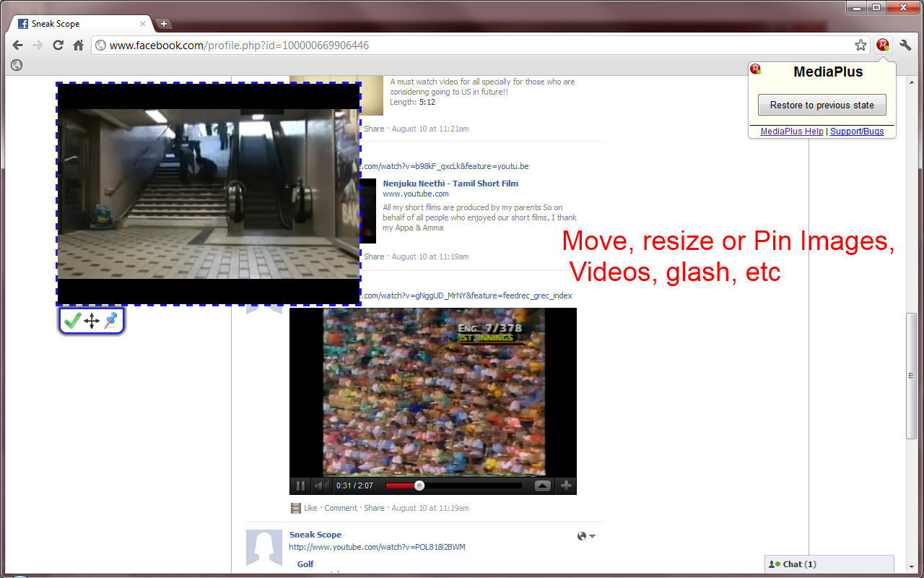924x578 pixels.
Task: Seek using the video progress bar knob
Action: pyautogui.click(x=419, y=486)
